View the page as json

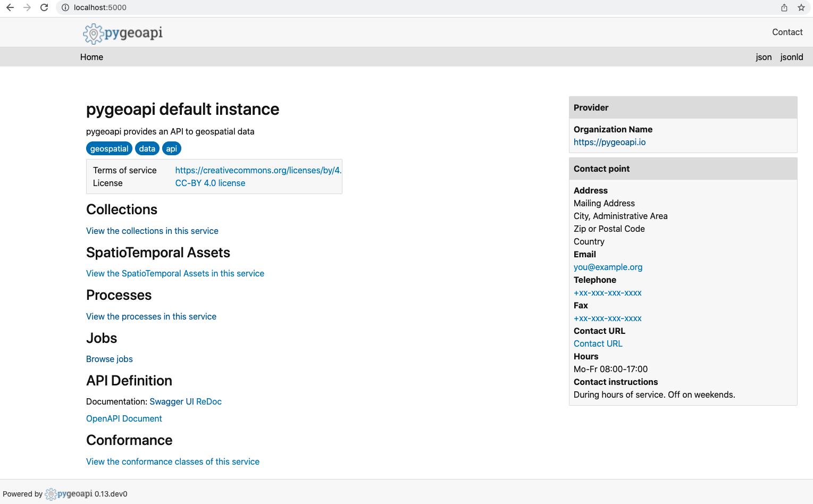pyautogui.click(x=764, y=57)
